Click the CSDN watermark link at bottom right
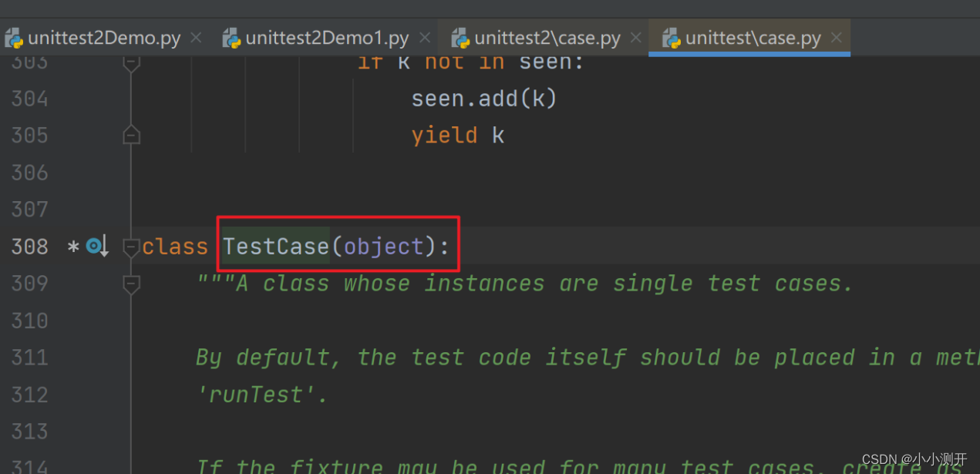This screenshot has height=474, width=980. (916, 458)
